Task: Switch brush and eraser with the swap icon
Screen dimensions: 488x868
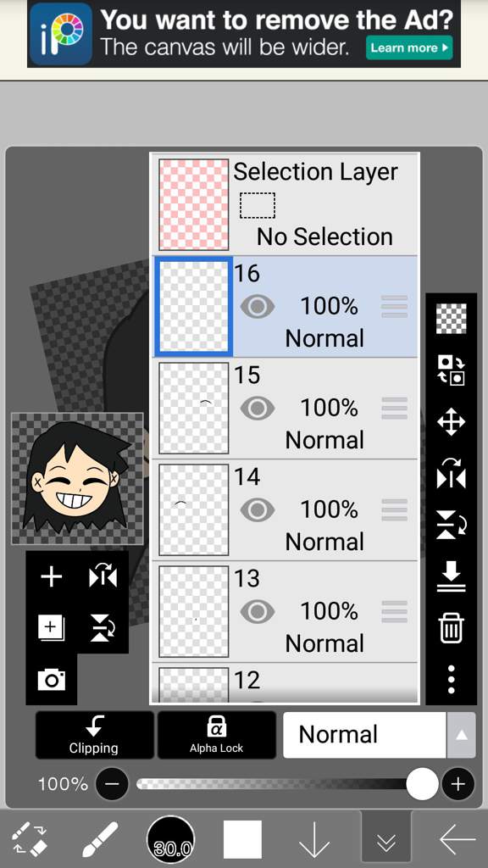Action: (x=29, y=839)
